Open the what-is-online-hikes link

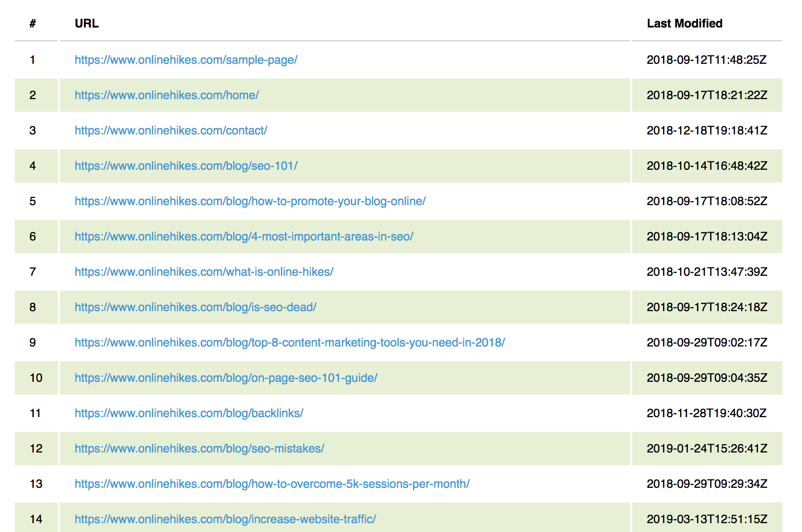coord(204,272)
